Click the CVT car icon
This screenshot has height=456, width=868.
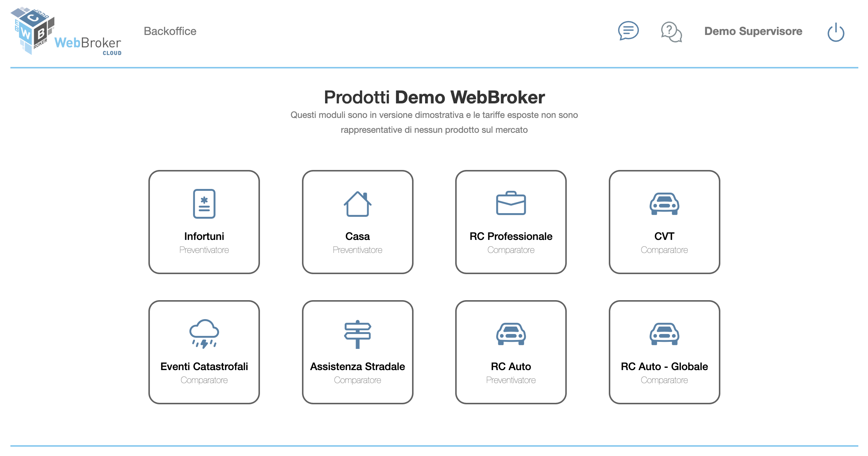tap(664, 204)
